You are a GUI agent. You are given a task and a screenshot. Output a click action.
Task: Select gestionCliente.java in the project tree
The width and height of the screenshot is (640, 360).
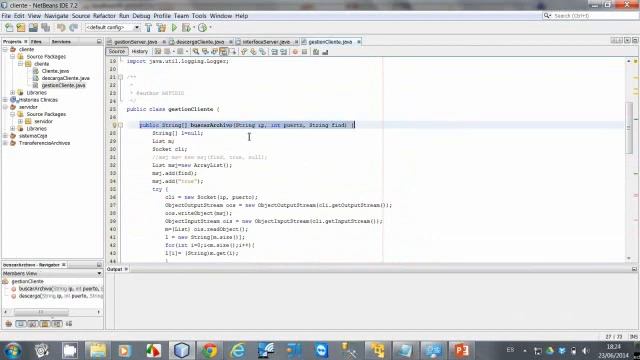coord(63,85)
